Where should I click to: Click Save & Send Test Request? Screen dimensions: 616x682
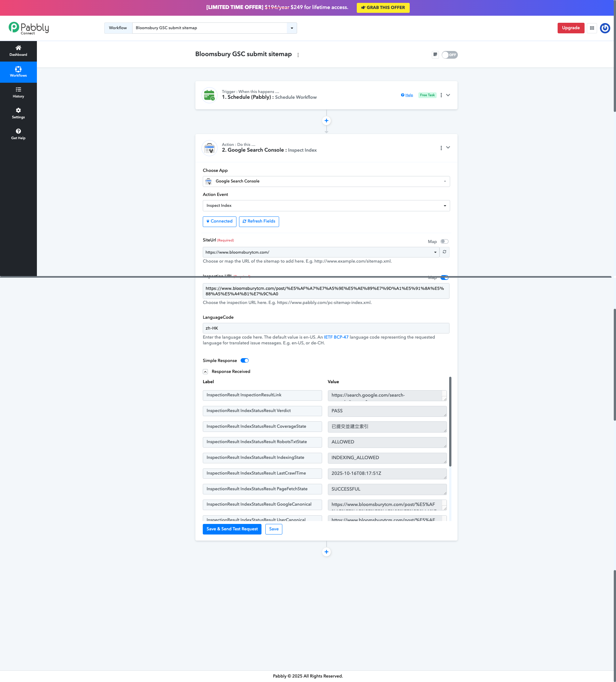232,529
